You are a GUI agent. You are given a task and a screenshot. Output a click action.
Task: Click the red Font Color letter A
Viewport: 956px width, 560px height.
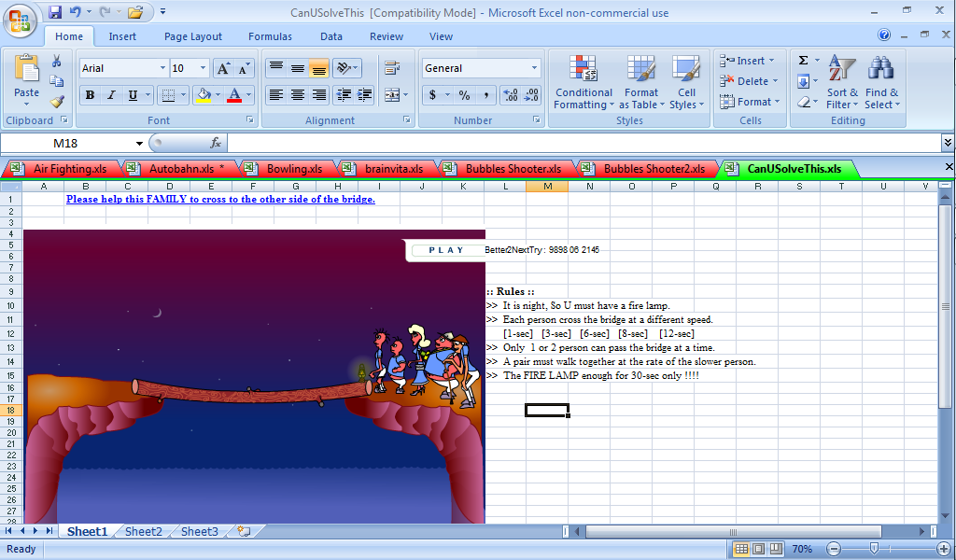234,95
